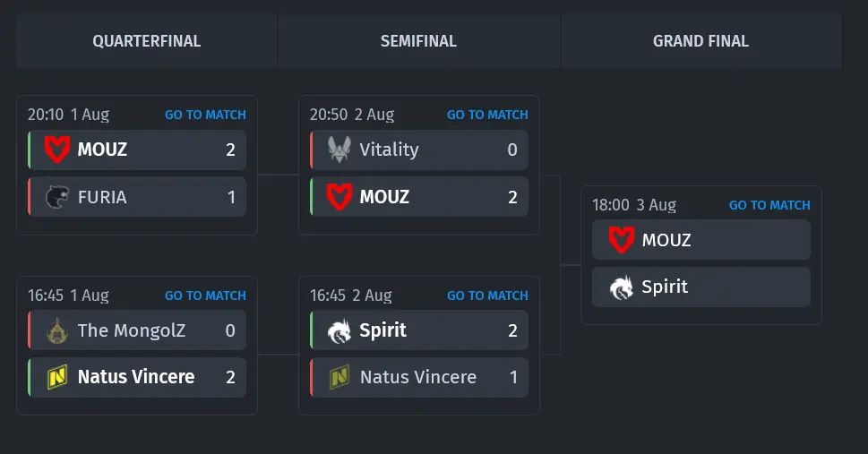Click MOUZ logo in grand final
The height and width of the screenshot is (454, 868).
[621, 240]
